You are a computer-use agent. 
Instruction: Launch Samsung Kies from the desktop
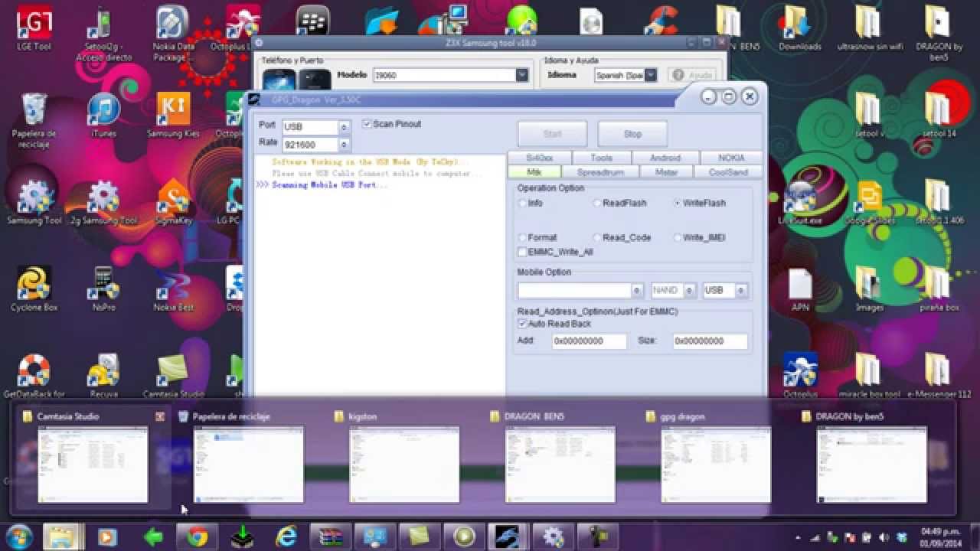(173, 115)
